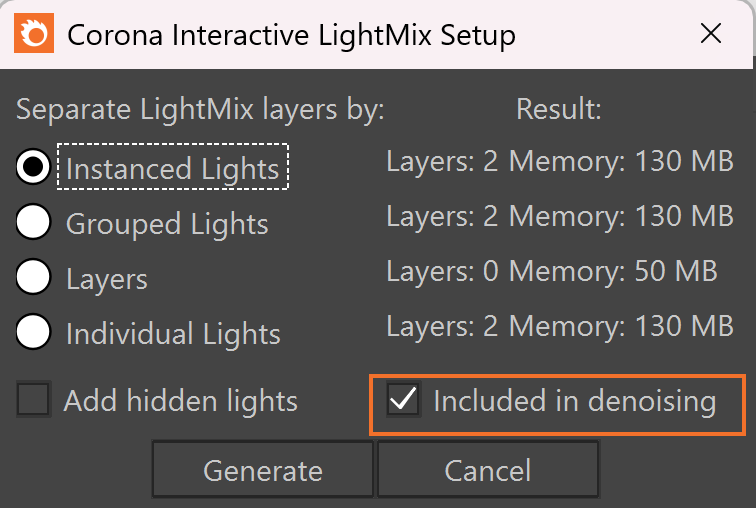Click the Included in denoising label text
The height and width of the screenshot is (508, 756).
click(x=575, y=401)
